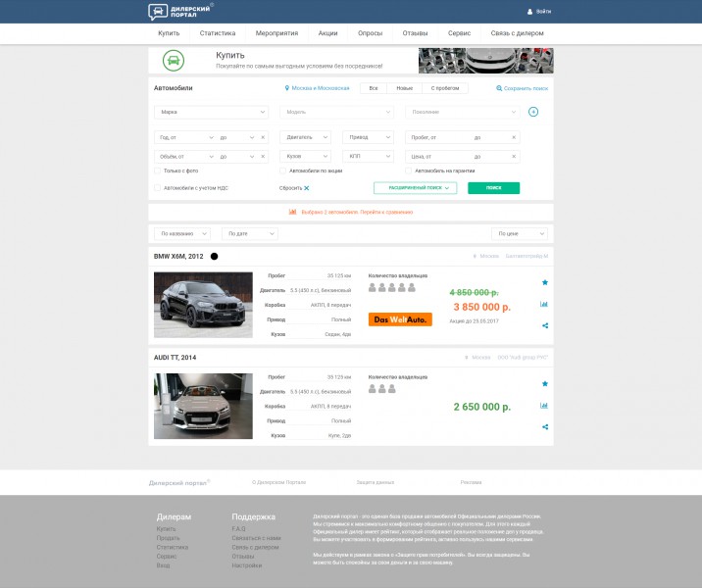Tick Автомобиль на гарантии checkbox
The width and height of the screenshot is (702, 588).
click(x=408, y=171)
